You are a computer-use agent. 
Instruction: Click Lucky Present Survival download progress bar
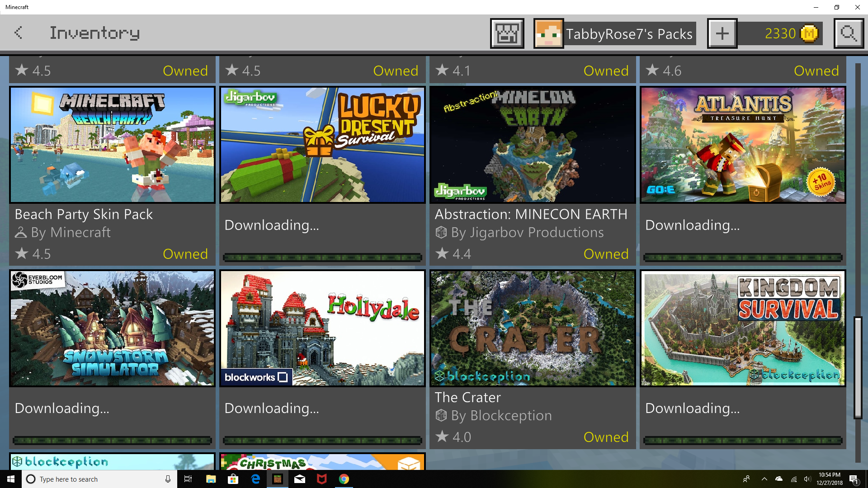click(x=322, y=258)
